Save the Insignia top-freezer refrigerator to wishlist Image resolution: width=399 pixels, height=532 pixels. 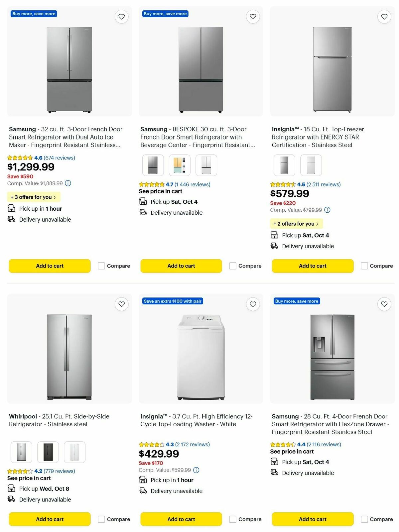[x=384, y=16]
